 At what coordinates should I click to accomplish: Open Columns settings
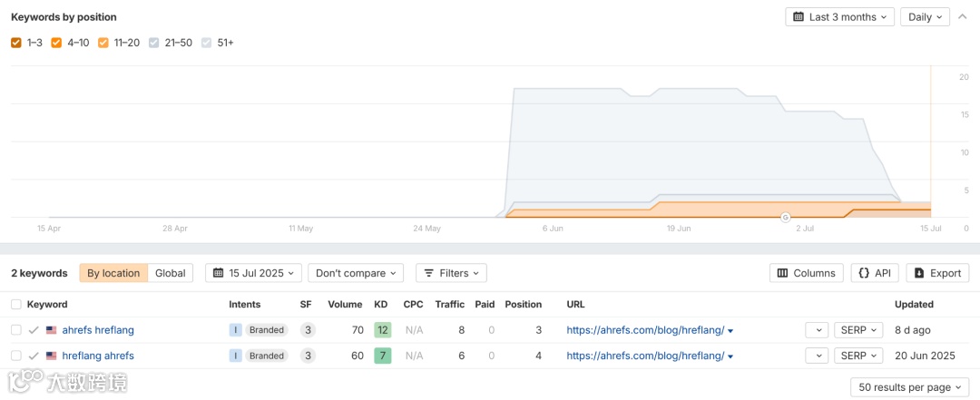(807, 273)
